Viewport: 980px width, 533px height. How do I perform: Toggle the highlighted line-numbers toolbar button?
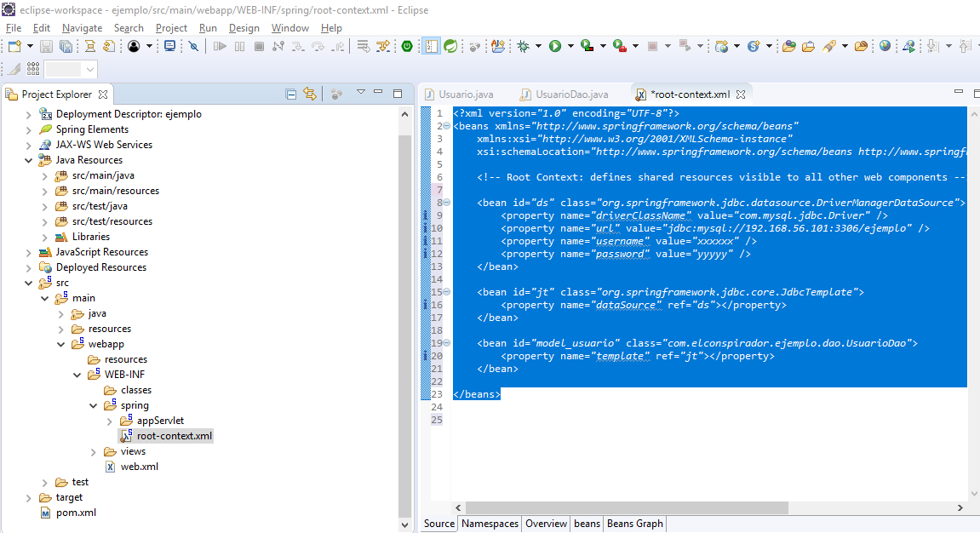pyautogui.click(x=431, y=46)
